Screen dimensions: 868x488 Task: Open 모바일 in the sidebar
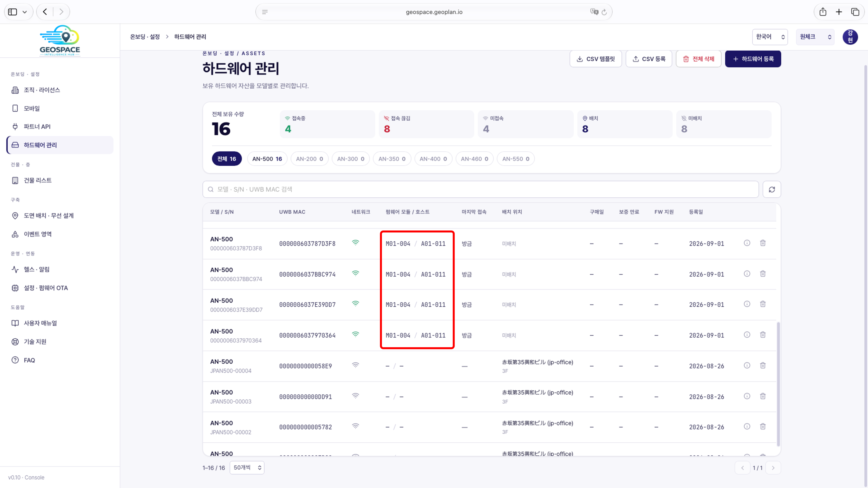pyautogui.click(x=60, y=108)
